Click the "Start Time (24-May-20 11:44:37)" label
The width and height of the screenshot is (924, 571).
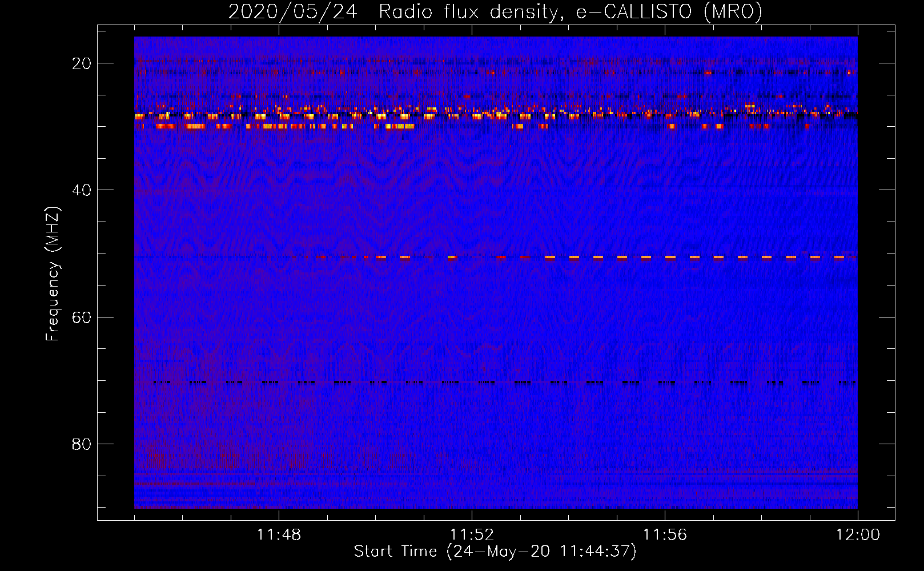[x=495, y=552]
